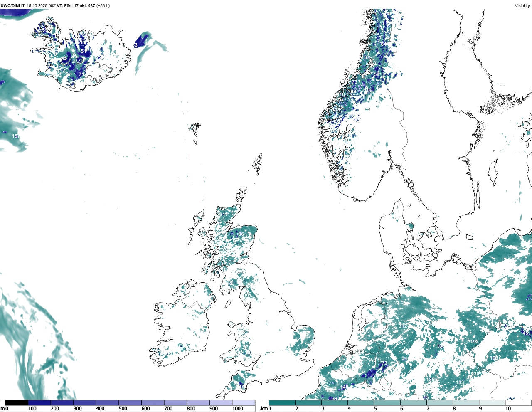Click the '183' value over Czech region
Viewport: 532px width, 412px height.
(x=460, y=383)
